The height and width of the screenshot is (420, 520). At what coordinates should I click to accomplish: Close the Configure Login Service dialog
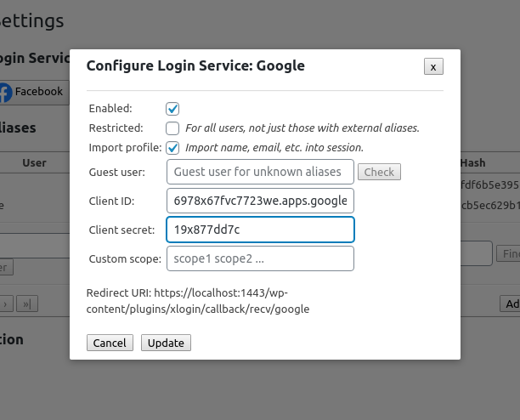433,66
